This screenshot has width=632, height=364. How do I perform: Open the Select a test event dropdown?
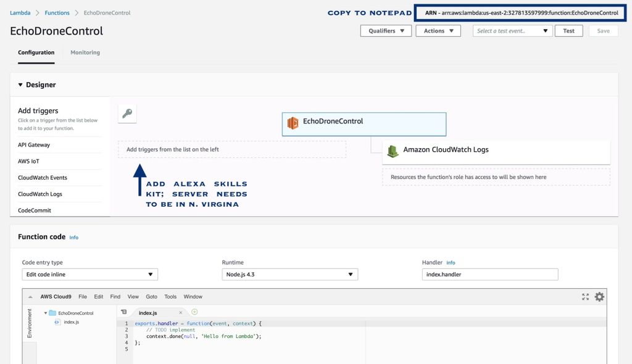(512, 31)
